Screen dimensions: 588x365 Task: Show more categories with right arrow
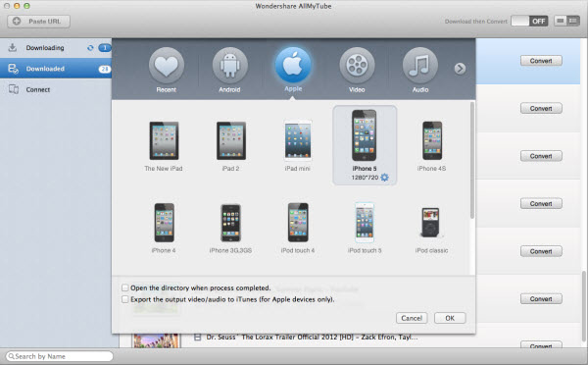point(460,69)
